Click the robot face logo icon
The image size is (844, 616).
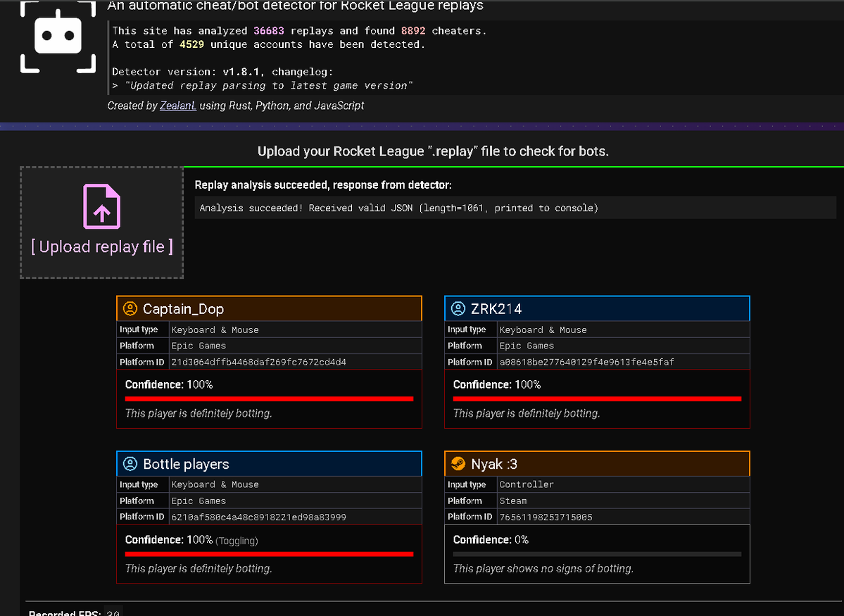(58, 36)
